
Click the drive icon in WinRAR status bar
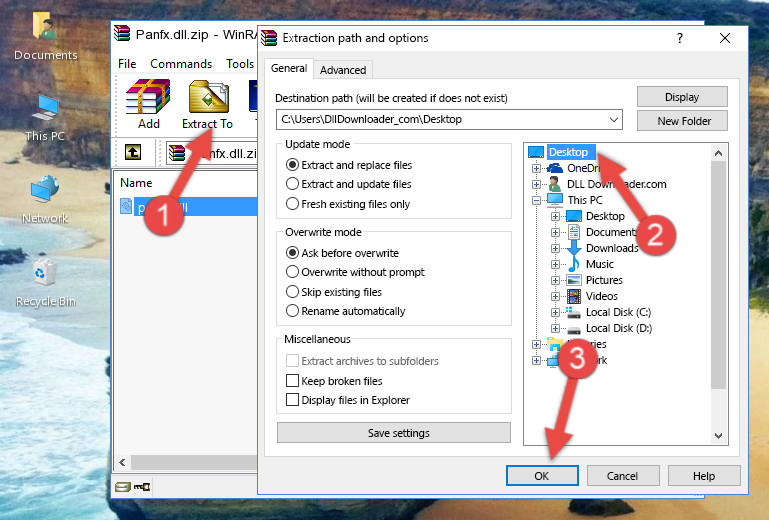tap(123, 487)
